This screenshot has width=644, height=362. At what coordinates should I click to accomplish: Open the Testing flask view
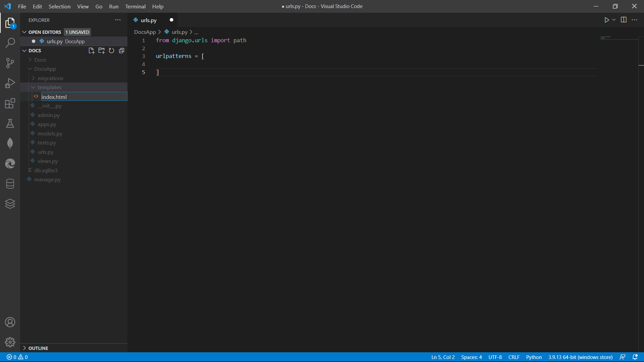pos(10,123)
